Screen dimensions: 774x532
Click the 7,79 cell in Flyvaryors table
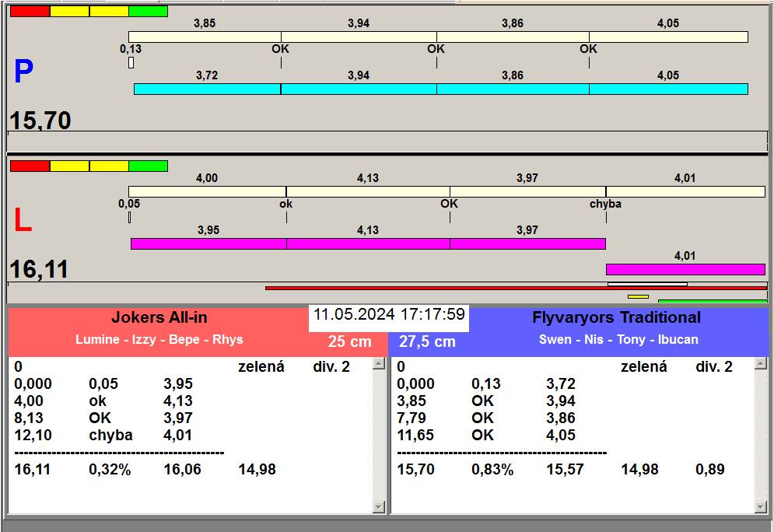[x=412, y=418]
